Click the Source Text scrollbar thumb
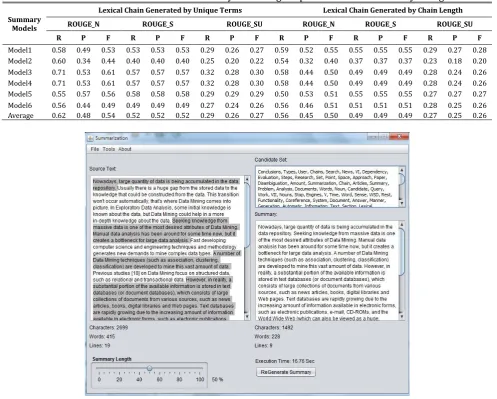This screenshot has width=497, height=399. click(247, 215)
